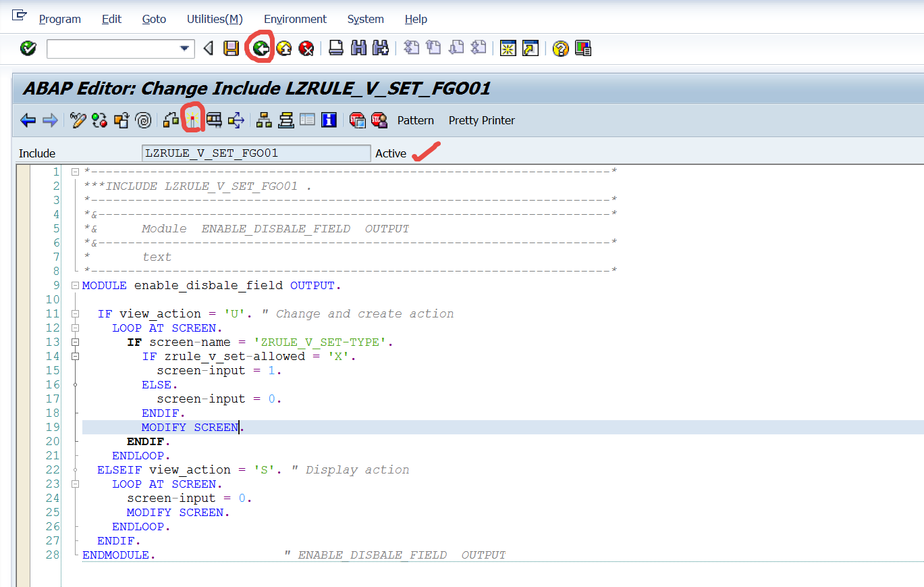Open the Goto menu
Image resolution: width=924 pixels, height=587 pixels.
click(154, 19)
